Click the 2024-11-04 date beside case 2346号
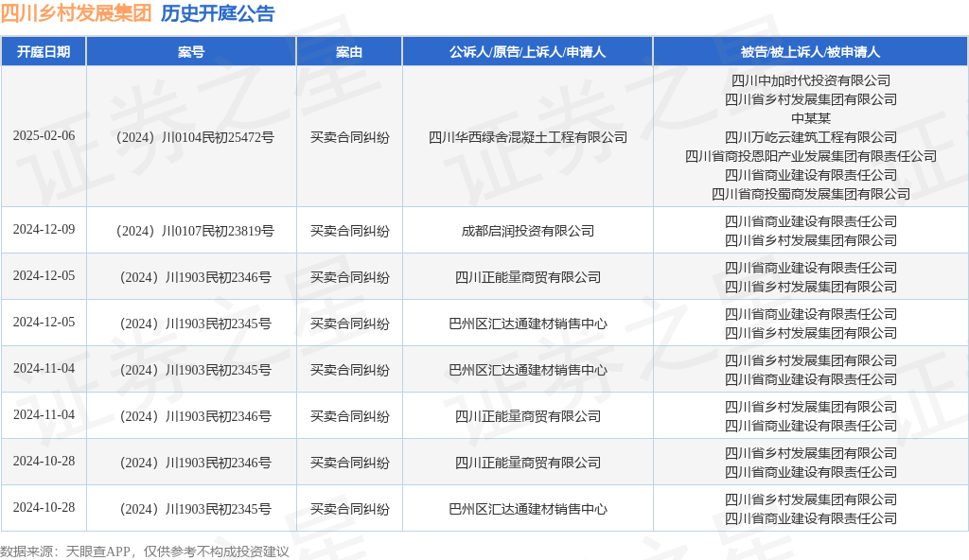This screenshot has height=560, width=969. coord(44,414)
